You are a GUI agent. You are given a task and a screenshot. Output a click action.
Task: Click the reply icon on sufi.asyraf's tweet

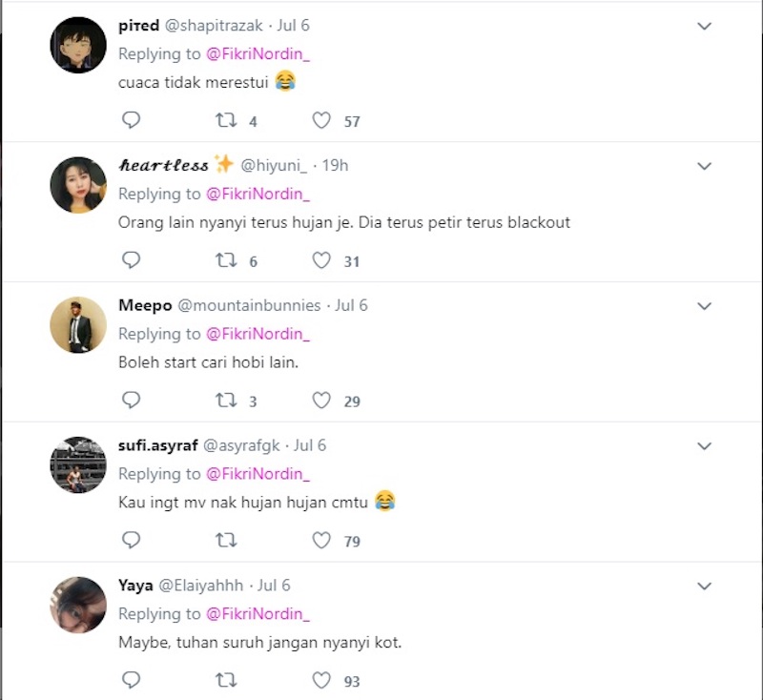coord(131,541)
